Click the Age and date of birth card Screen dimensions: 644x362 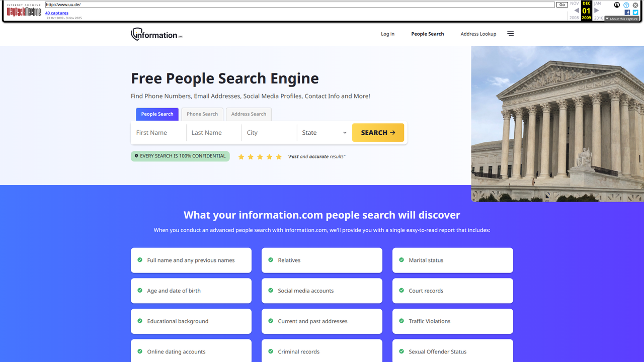click(x=191, y=291)
